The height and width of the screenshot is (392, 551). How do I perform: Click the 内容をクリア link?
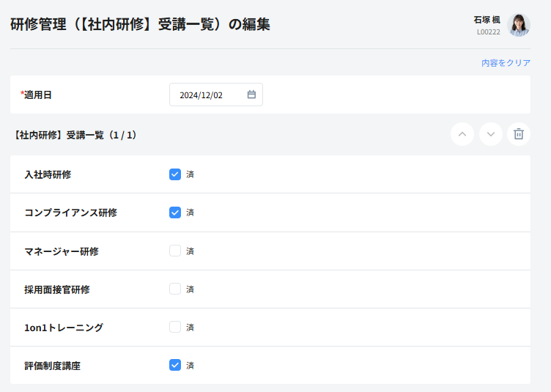point(506,63)
